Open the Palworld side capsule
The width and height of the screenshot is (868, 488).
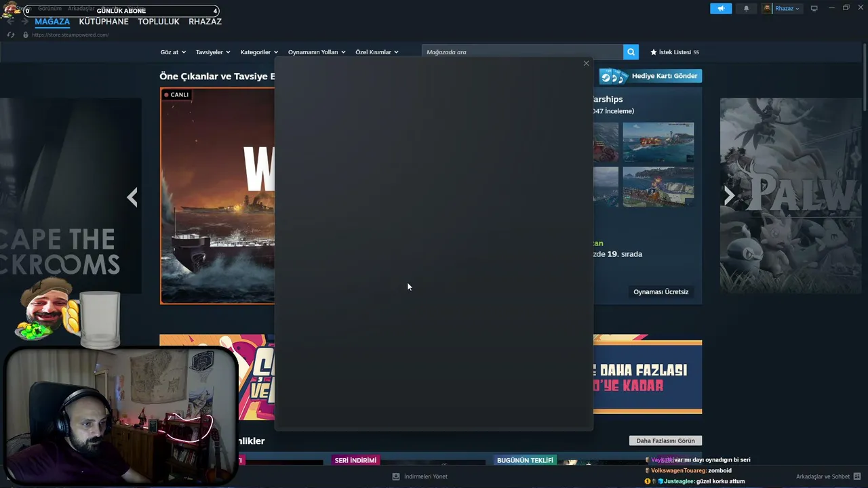click(792, 196)
